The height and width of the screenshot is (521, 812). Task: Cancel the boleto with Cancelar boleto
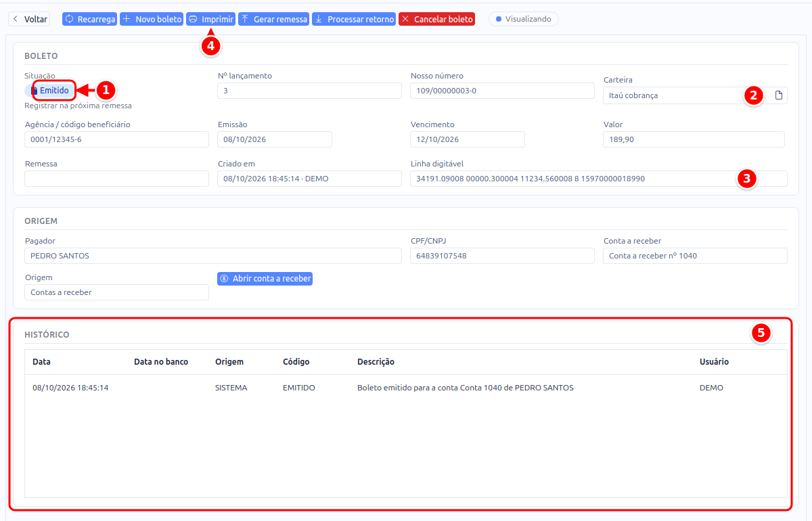[436, 19]
